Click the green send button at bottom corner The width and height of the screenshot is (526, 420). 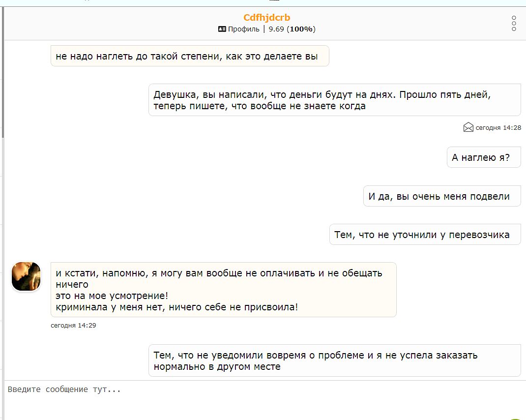(516, 418)
